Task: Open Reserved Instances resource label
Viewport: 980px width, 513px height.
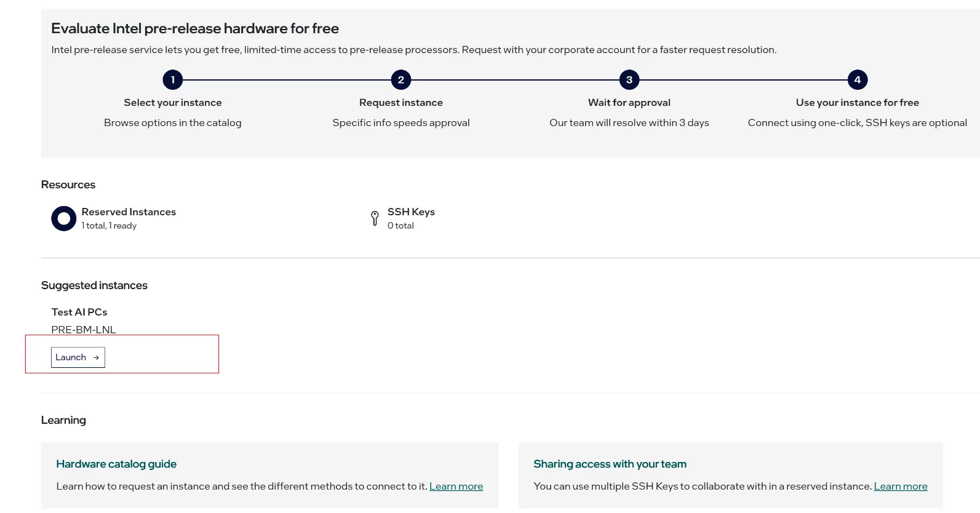Action: [129, 212]
